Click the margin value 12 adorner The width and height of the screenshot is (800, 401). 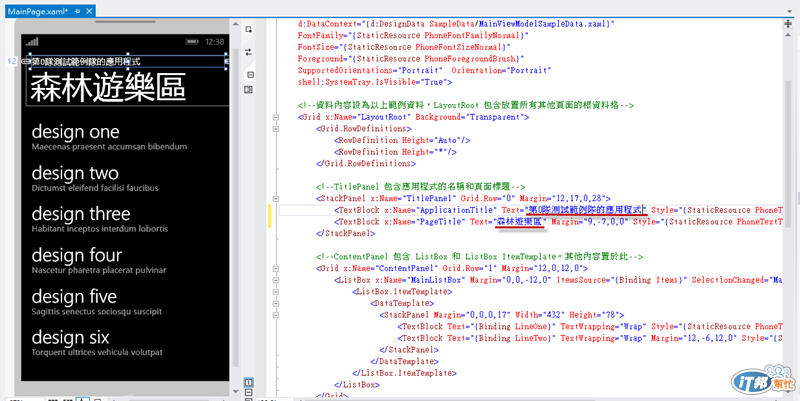click(11, 62)
